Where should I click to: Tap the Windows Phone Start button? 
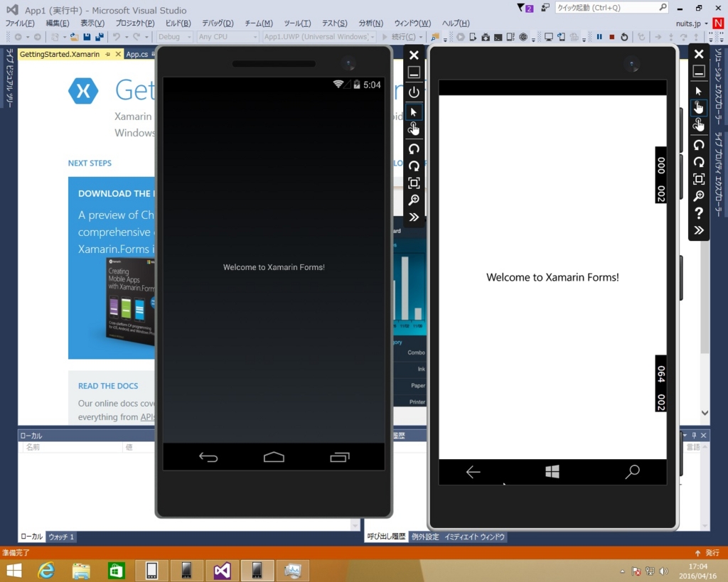[x=552, y=472]
